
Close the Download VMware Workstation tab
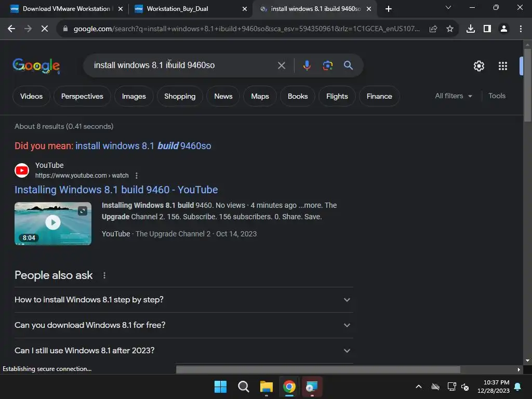click(x=121, y=9)
